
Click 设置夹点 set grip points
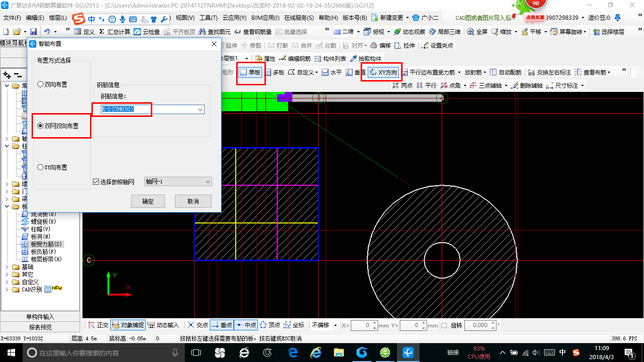pos(437,46)
